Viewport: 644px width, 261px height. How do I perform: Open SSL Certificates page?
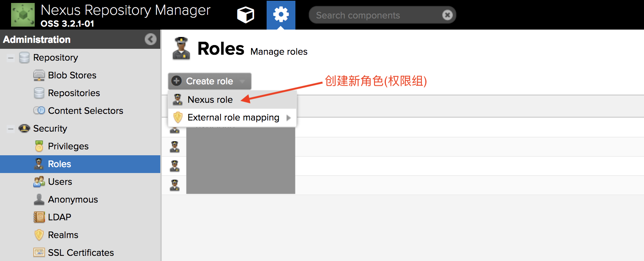click(80, 253)
